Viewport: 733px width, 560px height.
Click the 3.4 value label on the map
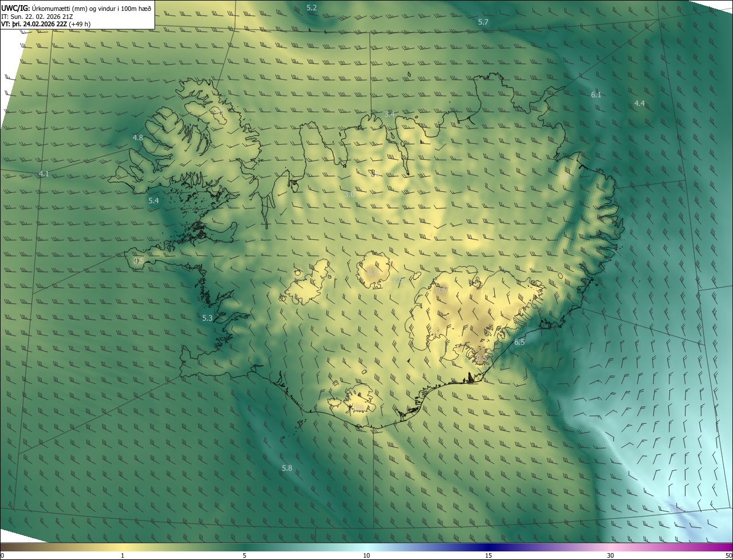[389, 114]
